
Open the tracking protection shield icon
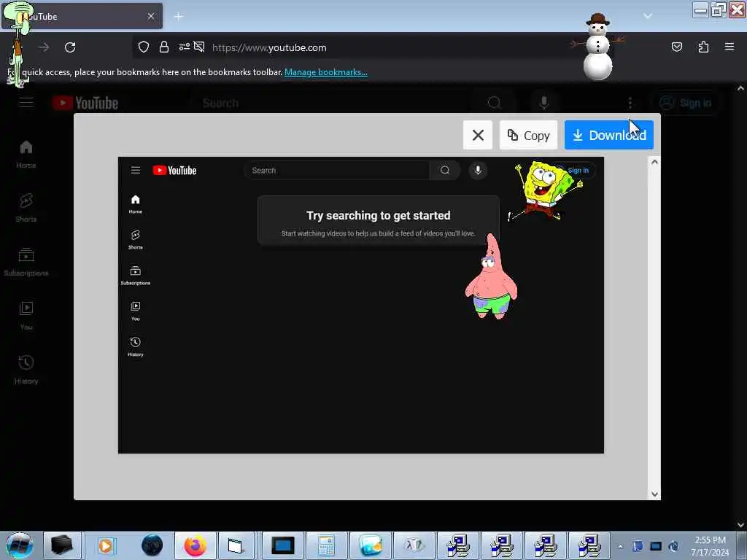(x=144, y=47)
